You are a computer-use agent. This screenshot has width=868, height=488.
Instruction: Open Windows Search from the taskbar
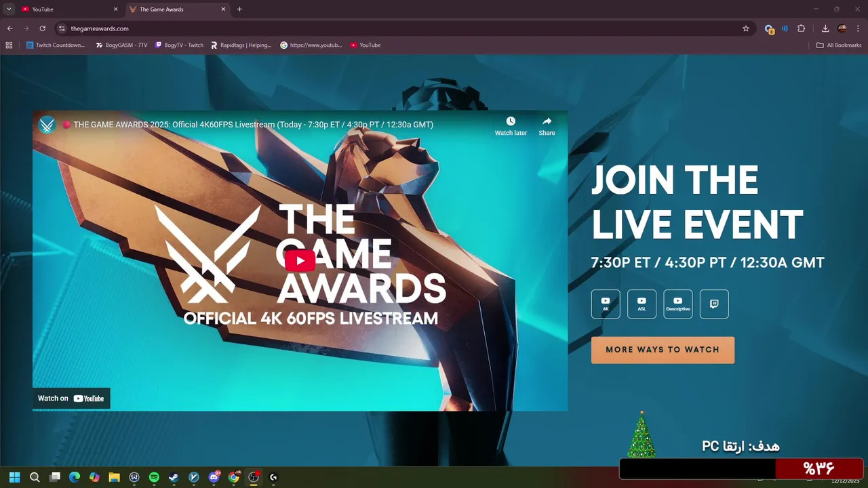click(35, 477)
